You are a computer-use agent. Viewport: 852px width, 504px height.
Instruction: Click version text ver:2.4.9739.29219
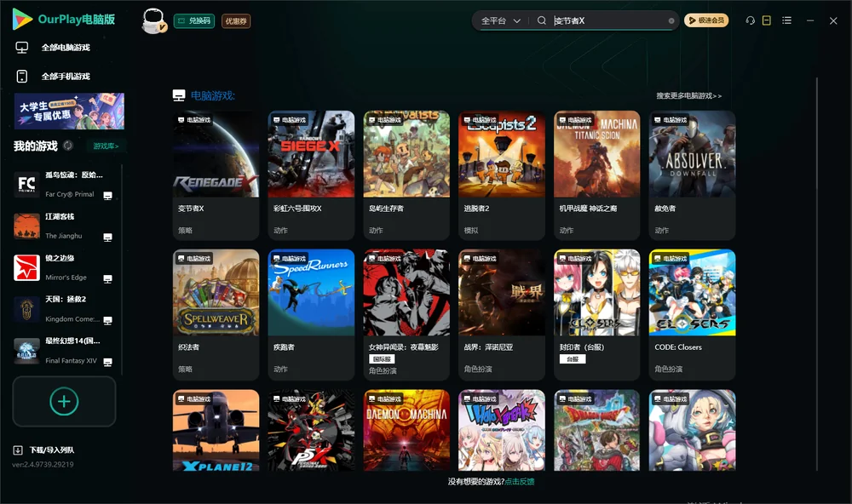pyautogui.click(x=43, y=464)
